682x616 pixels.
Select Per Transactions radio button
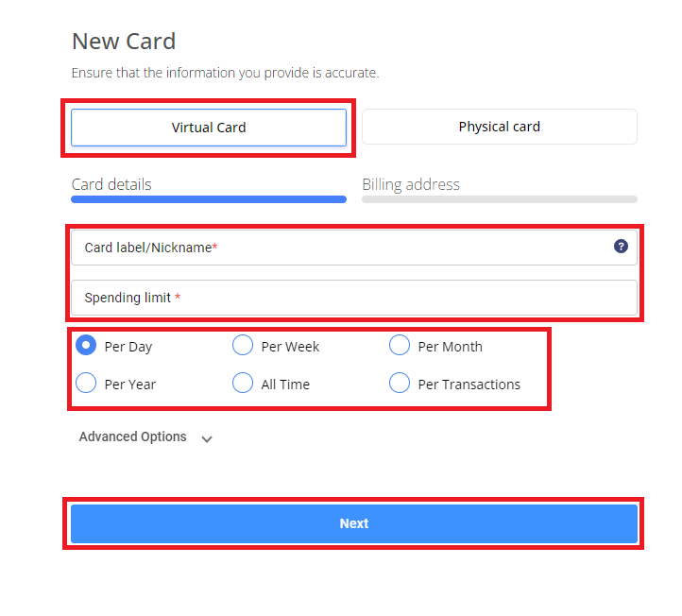tap(400, 383)
